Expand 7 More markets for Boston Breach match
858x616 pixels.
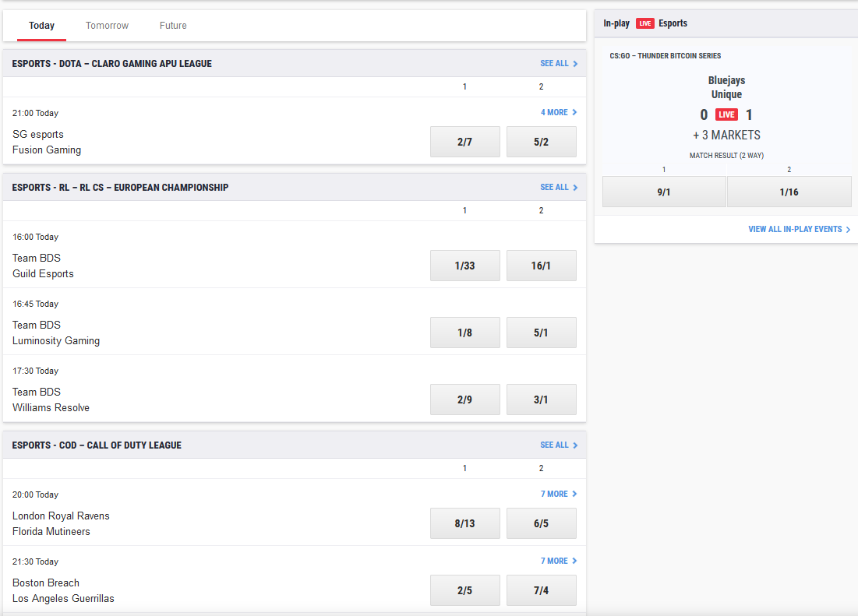(x=559, y=561)
